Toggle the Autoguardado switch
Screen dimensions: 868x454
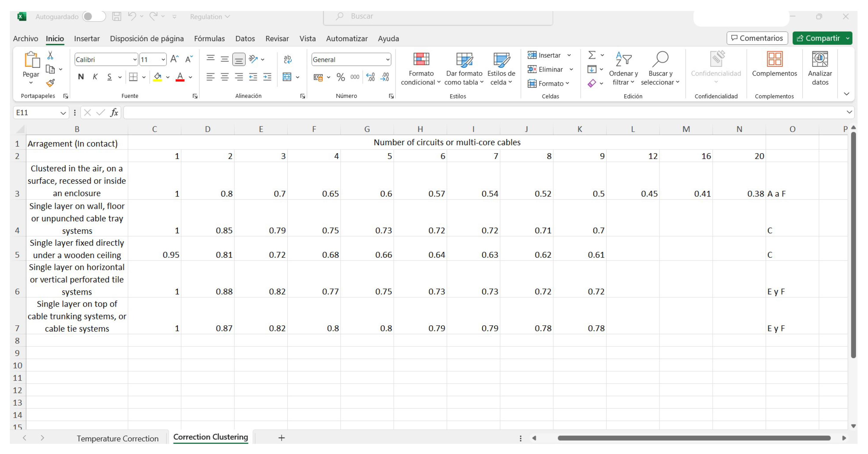(x=94, y=16)
